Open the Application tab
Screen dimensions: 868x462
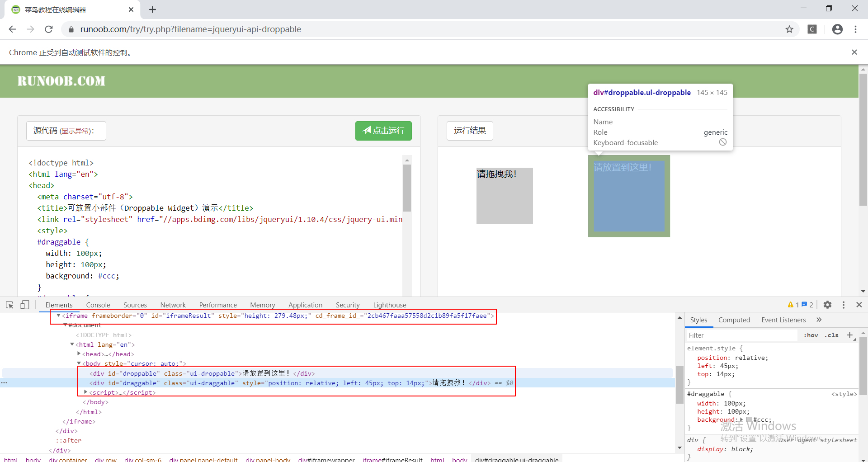(305, 305)
